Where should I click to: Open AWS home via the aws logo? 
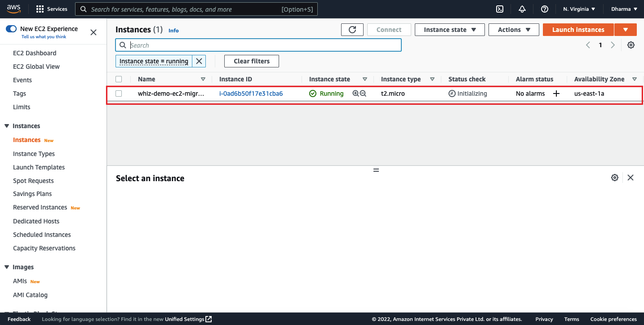tap(15, 9)
